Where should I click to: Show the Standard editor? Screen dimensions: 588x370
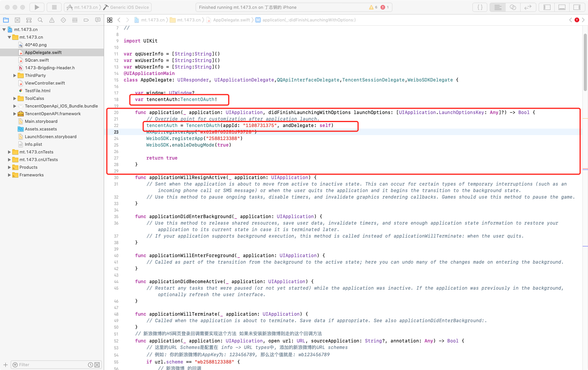(x=498, y=7)
